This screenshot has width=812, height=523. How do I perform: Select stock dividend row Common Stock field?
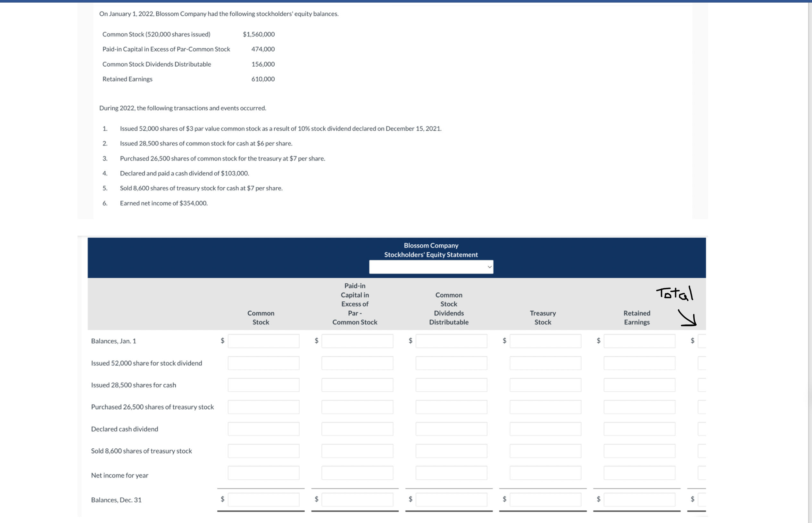point(263,363)
